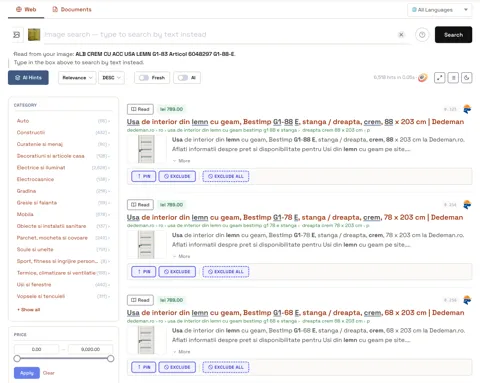Select Termice, climatizare si ventilatie category
The width and height of the screenshot is (480, 383).
(56, 273)
